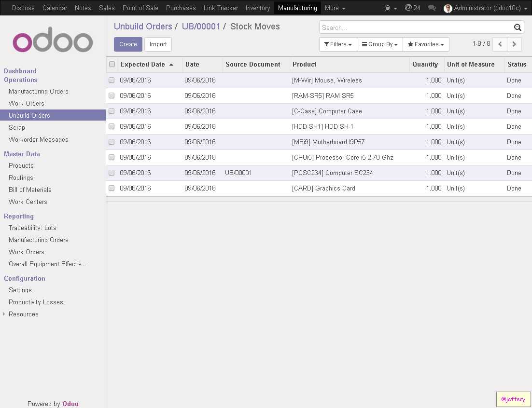Open Work Orders under Operations

point(27,103)
